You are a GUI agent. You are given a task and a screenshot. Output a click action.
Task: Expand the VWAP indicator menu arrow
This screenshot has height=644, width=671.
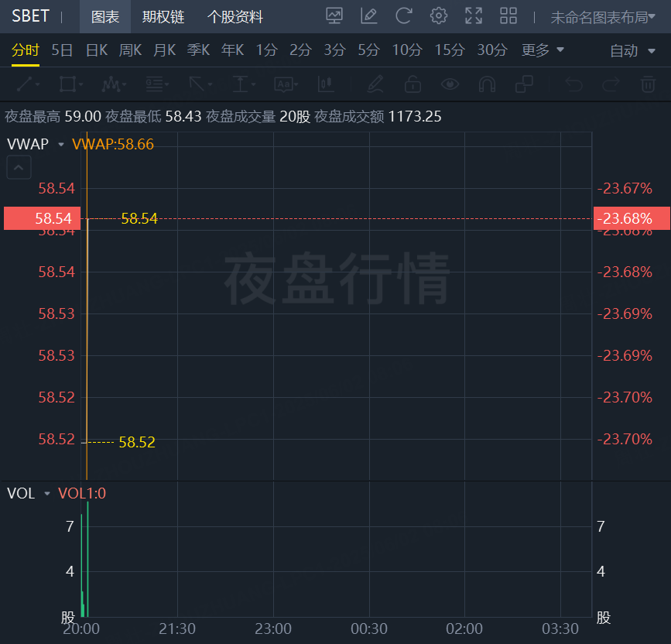[x=61, y=145]
